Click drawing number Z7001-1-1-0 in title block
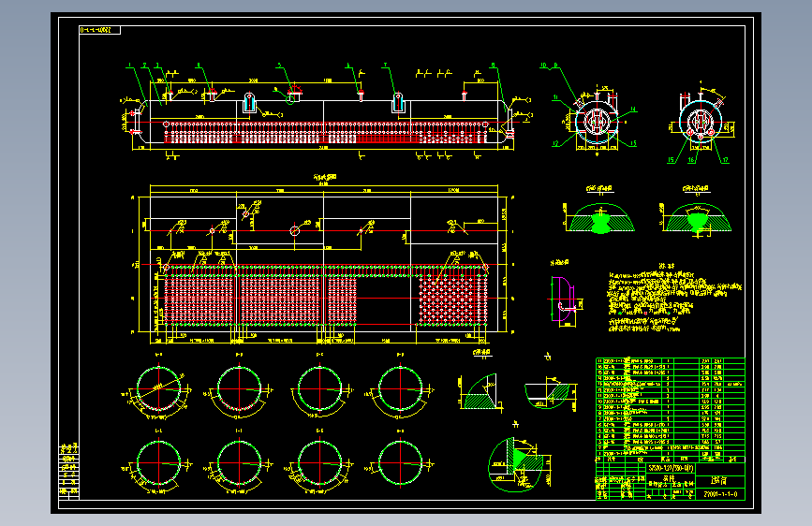Screen dimensions: 812x526 click(720, 494)
